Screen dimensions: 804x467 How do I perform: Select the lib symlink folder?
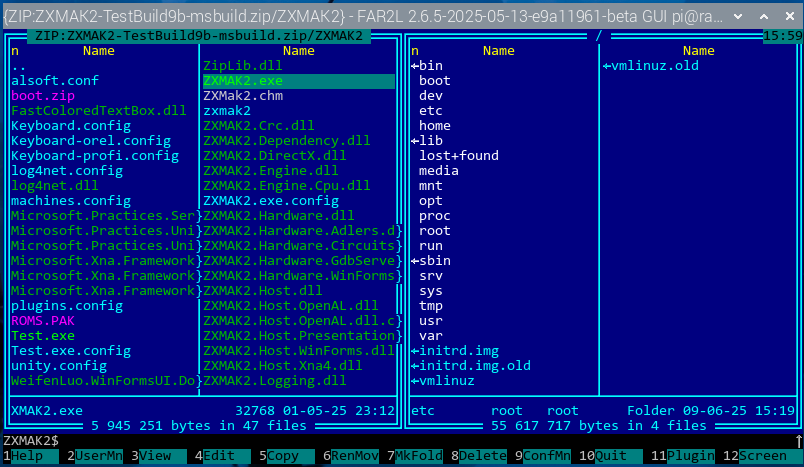click(x=427, y=141)
